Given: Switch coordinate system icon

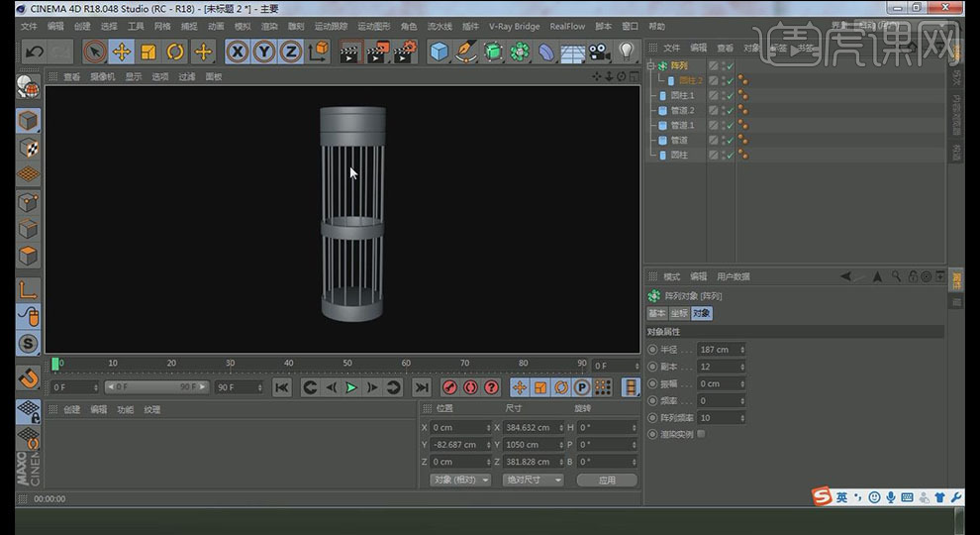Looking at the screenshot, I should (x=318, y=52).
